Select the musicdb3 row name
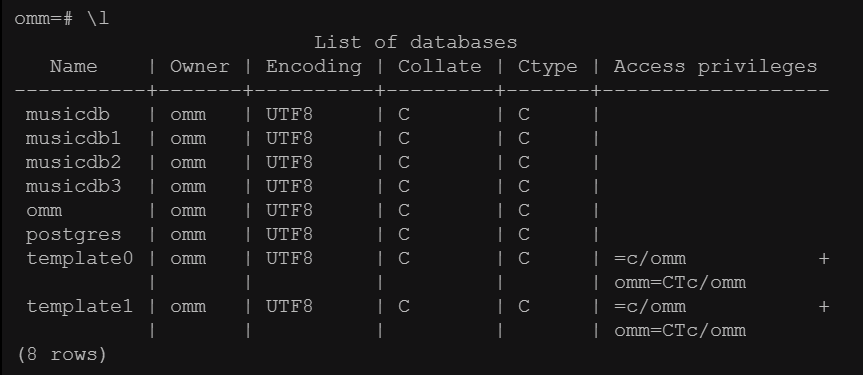 tap(73, 186)
